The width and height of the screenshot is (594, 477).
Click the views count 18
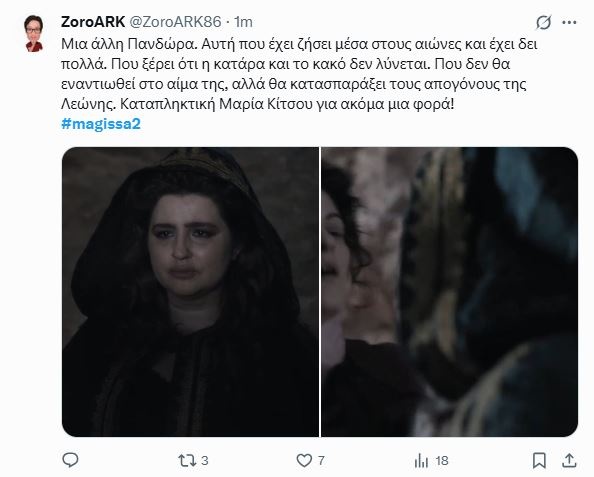point(442,461)
